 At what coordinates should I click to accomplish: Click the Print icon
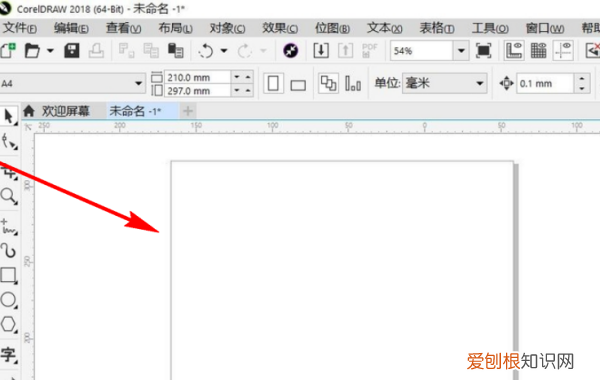tap(96, 51)
